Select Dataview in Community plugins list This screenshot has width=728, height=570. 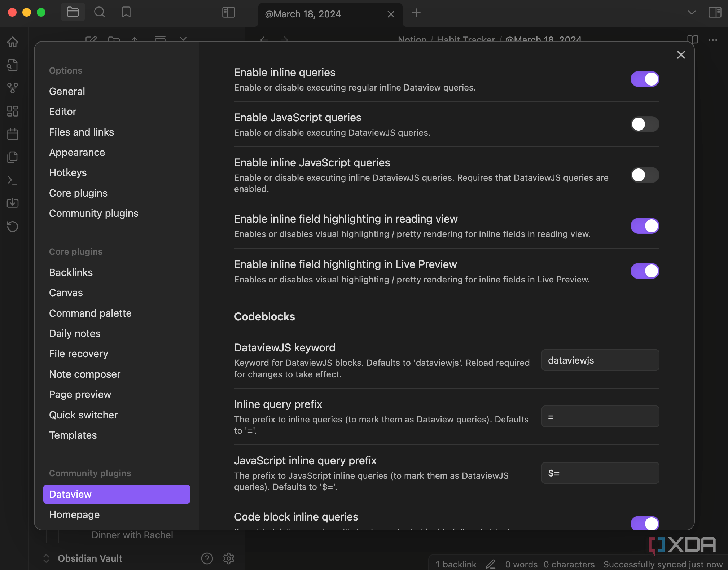tap(117, 494)
